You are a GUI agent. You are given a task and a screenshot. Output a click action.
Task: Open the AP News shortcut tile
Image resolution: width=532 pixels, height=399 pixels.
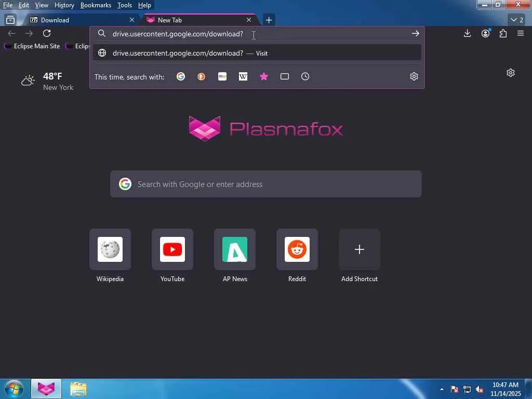point(235,249)
